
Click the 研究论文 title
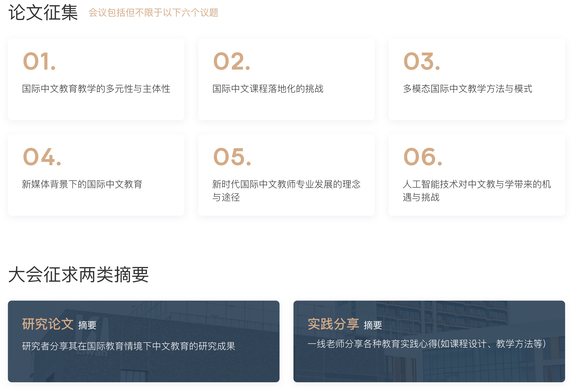tap(48, 324)
